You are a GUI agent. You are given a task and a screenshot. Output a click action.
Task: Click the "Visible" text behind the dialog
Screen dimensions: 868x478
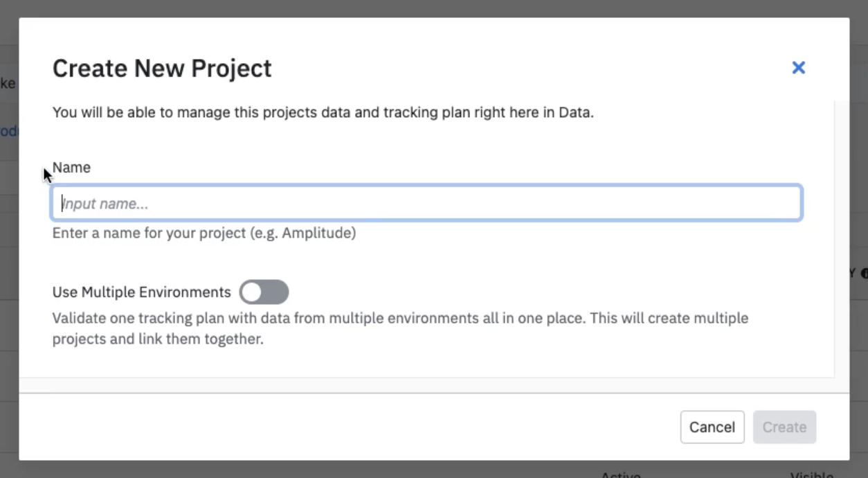pos(811,475)
